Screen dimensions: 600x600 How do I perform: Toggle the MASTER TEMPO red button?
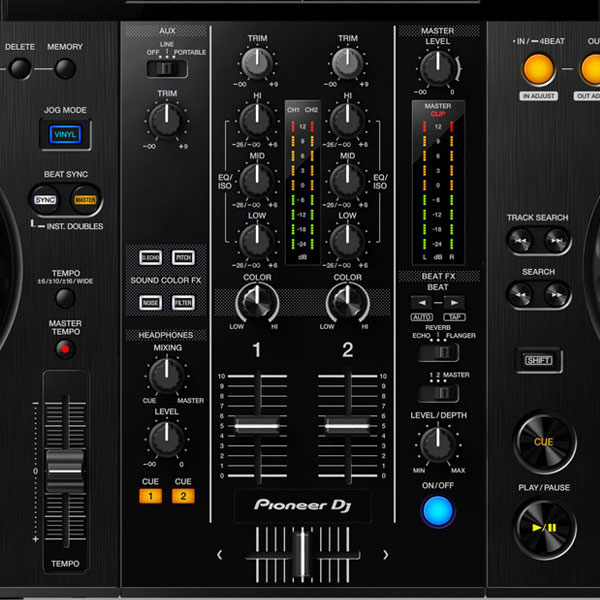65,349
